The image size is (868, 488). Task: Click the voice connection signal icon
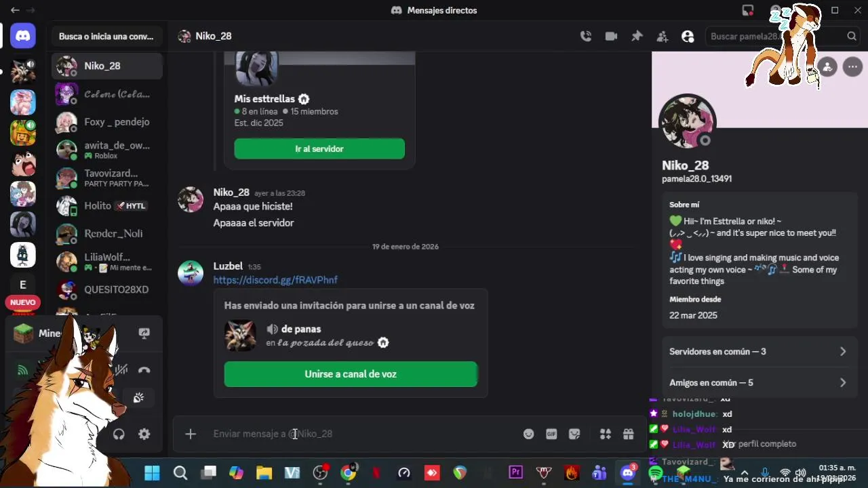point(23,370)
